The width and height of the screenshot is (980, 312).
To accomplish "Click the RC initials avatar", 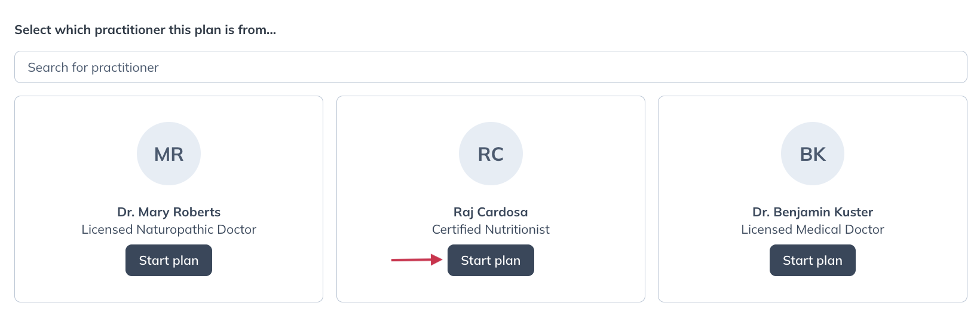I will tap(491, 154).
